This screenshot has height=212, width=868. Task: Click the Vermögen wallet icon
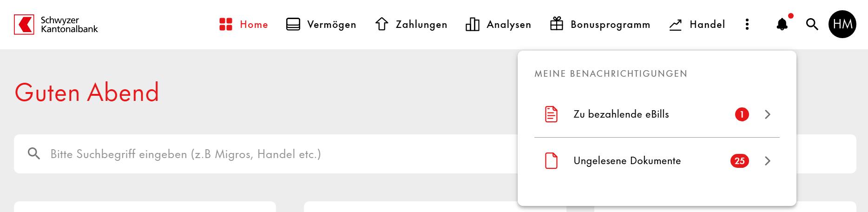293,24
